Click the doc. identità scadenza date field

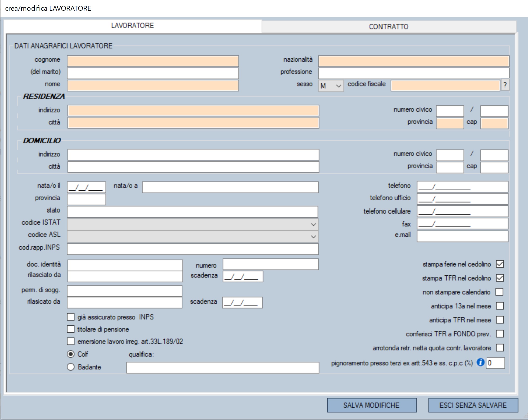coord(243,276)
